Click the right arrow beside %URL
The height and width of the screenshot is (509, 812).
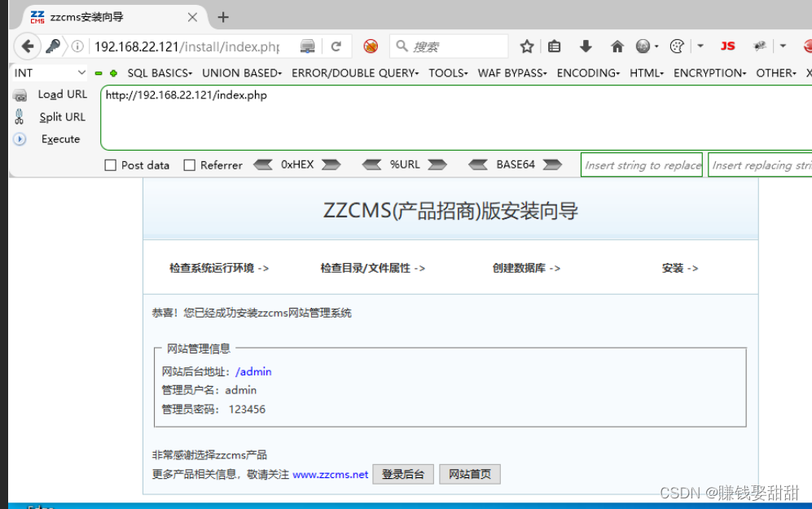coord(437,165)
